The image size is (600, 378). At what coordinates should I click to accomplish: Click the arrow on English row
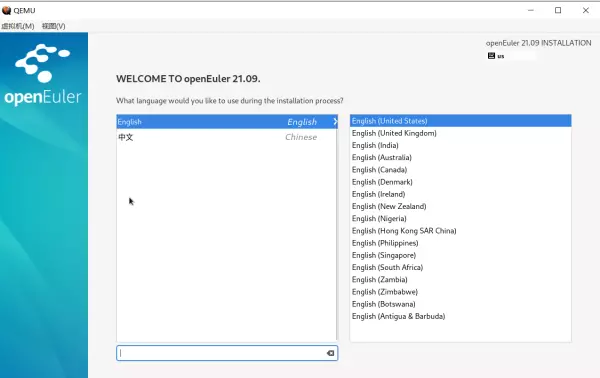335,122
